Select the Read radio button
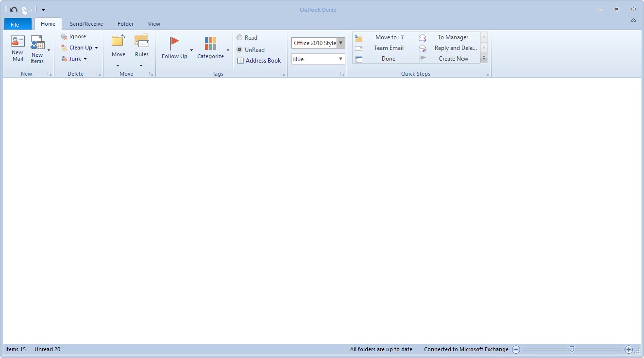 pyautogui.click(x=247, y=37)
